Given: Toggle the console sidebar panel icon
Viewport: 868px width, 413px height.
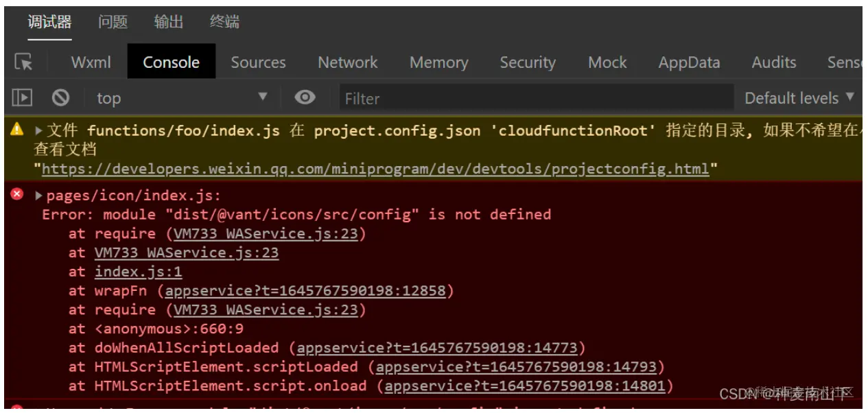Looking at the screenshot, I should coord(22,98).
